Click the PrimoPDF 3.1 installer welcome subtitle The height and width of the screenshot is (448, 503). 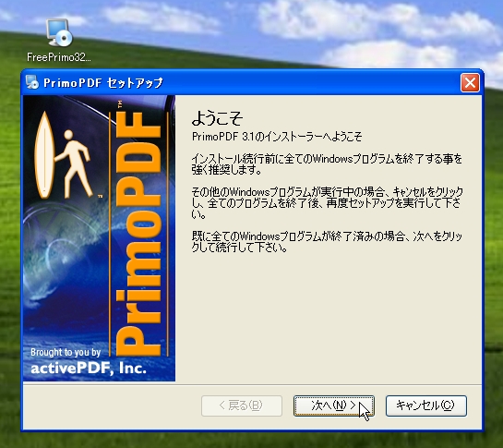[x=277, y=137]
